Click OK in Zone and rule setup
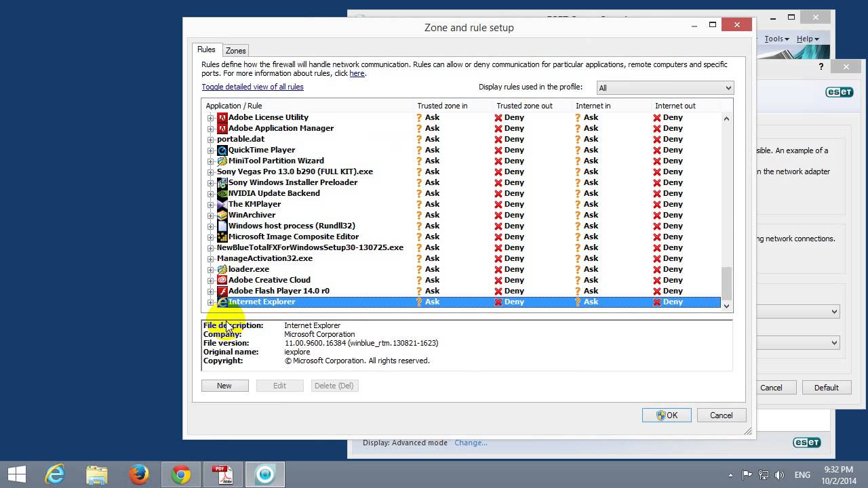868x488 pixels. click(667, 415)
